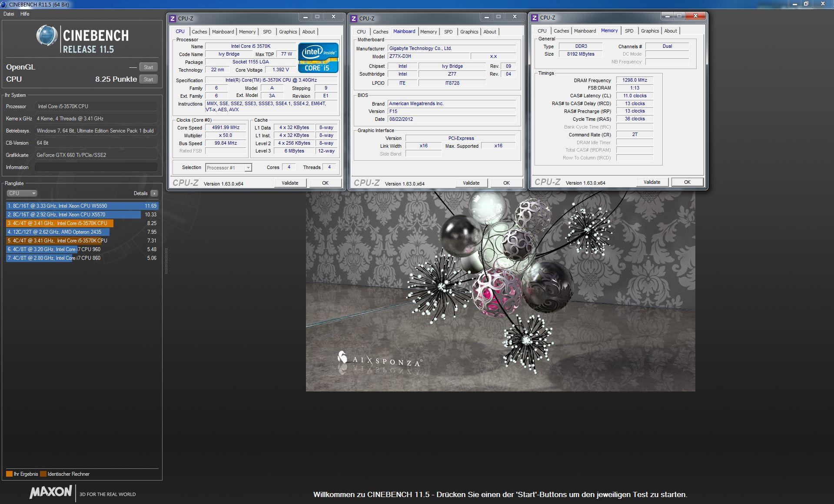Expand the Rangliste Details arrow

click(154, 193)
